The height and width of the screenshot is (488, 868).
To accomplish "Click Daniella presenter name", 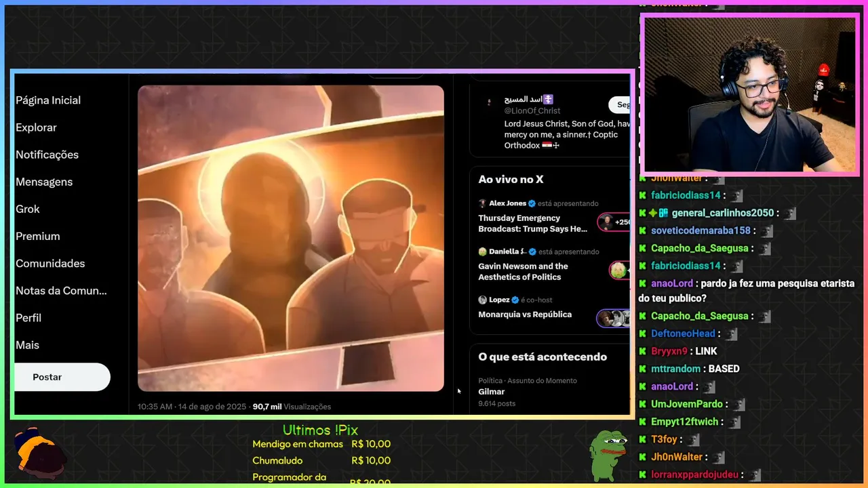I will 507,251.
